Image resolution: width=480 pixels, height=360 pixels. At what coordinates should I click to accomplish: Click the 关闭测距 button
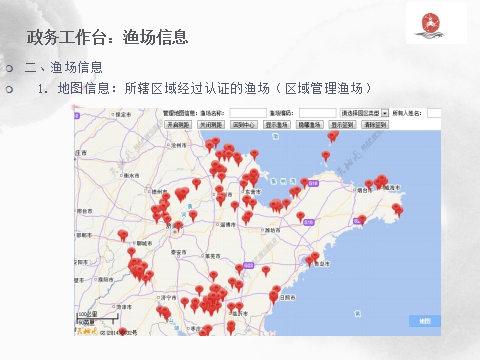[211, 125]
